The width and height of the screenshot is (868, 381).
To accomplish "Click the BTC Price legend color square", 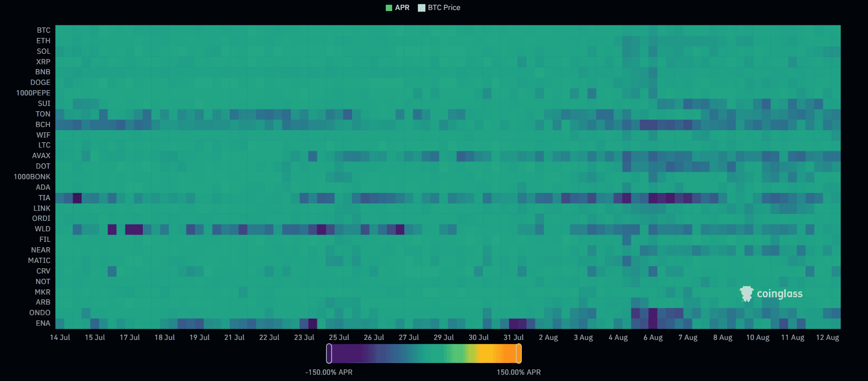I will coord(421,8).
